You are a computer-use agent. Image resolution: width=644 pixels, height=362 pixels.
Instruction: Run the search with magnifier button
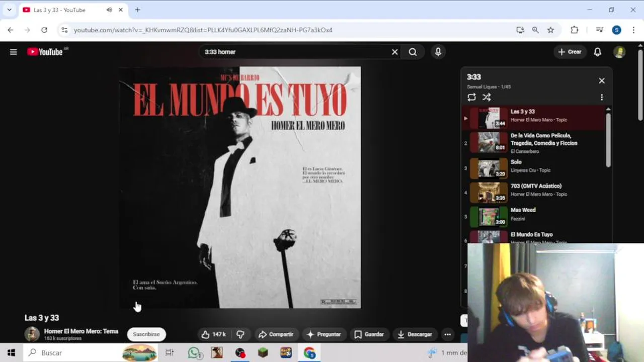(x=413, y=52)
